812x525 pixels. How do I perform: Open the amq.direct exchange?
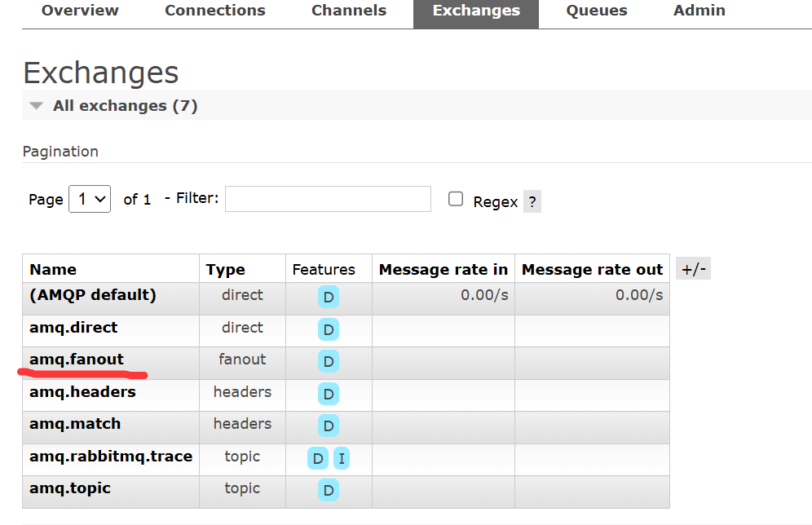pos(73,328)
